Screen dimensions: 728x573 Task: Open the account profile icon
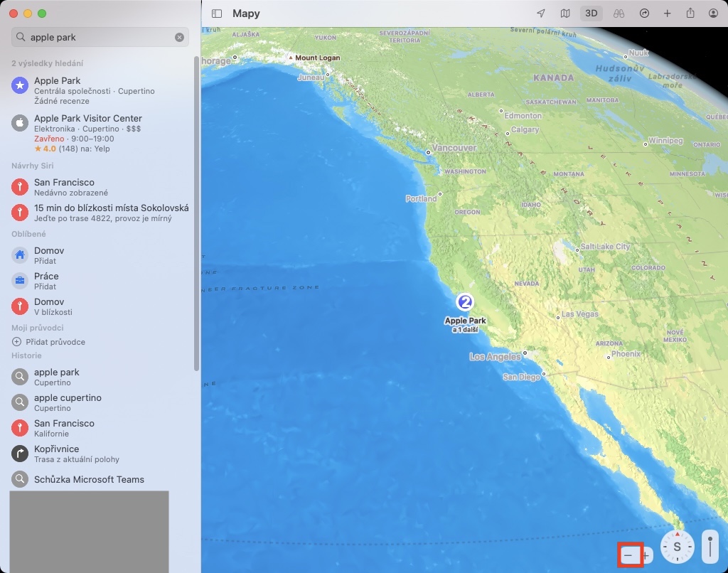(713, 14)
